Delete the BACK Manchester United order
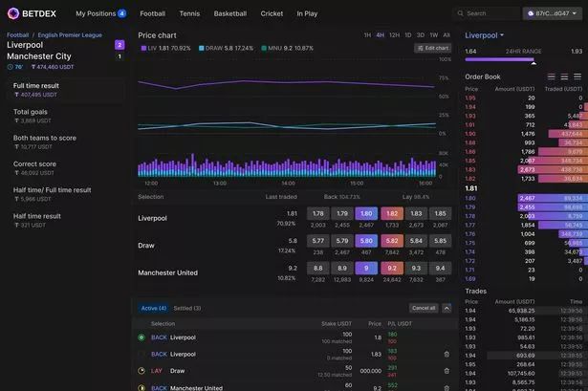The width and height of the screenshot is (588, 391). (446, 387)
